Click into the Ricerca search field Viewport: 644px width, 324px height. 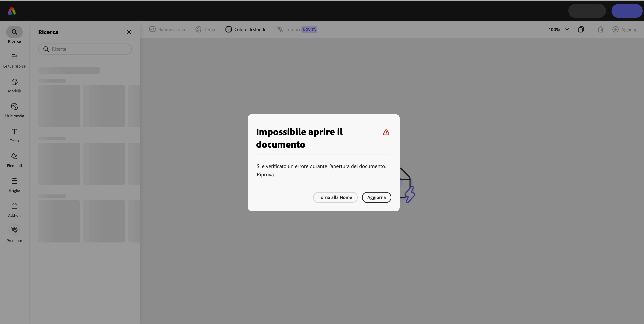click(x=89, y=49)
